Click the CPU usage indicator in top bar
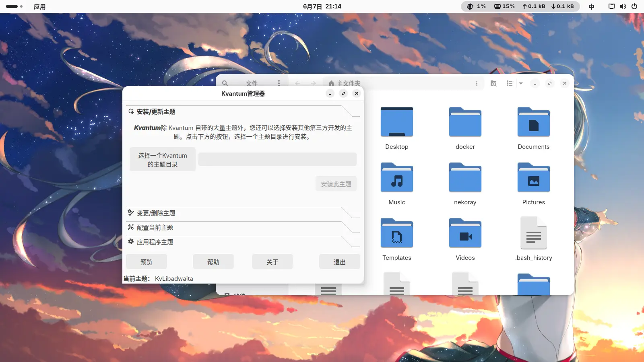This screenshot has width=644, height=362. 476,6
